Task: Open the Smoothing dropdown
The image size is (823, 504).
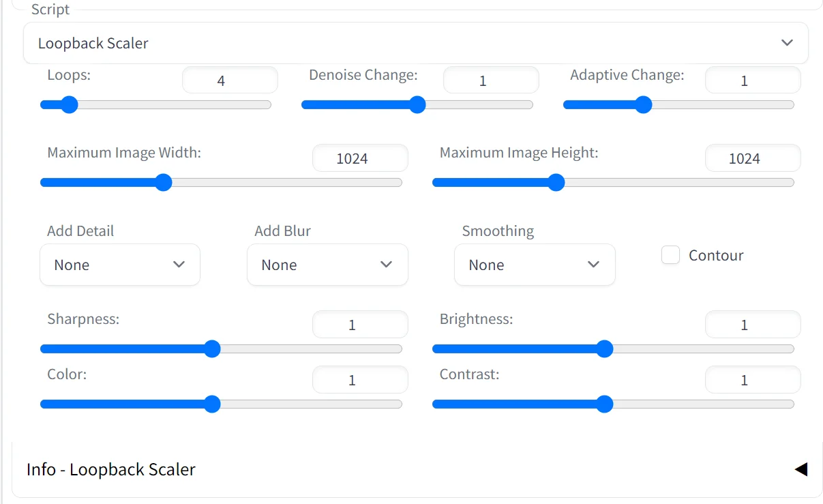Action: pos(535,265)
